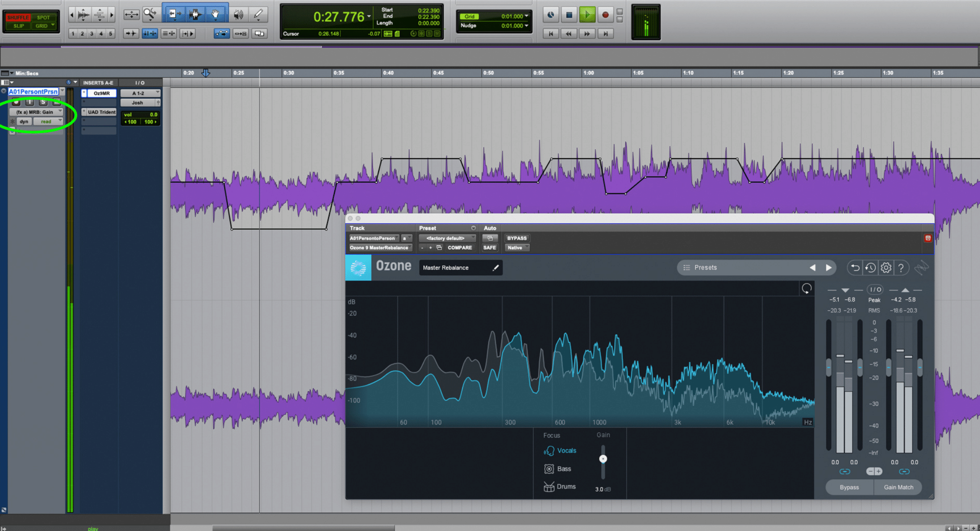This screenshot has width=980, height=531.
Task: Click Oz9MR insert slot
Action: pyautogui.click(x=102, y=93)
